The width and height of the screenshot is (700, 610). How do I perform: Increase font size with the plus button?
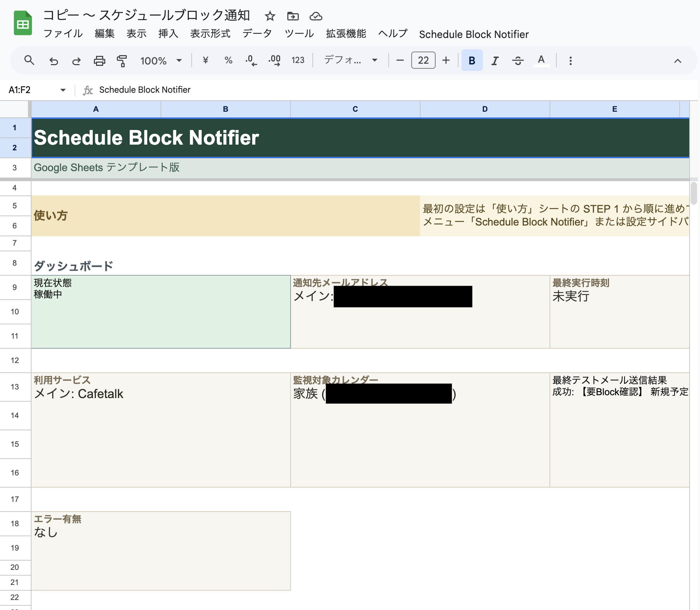(x=445, y=60)
